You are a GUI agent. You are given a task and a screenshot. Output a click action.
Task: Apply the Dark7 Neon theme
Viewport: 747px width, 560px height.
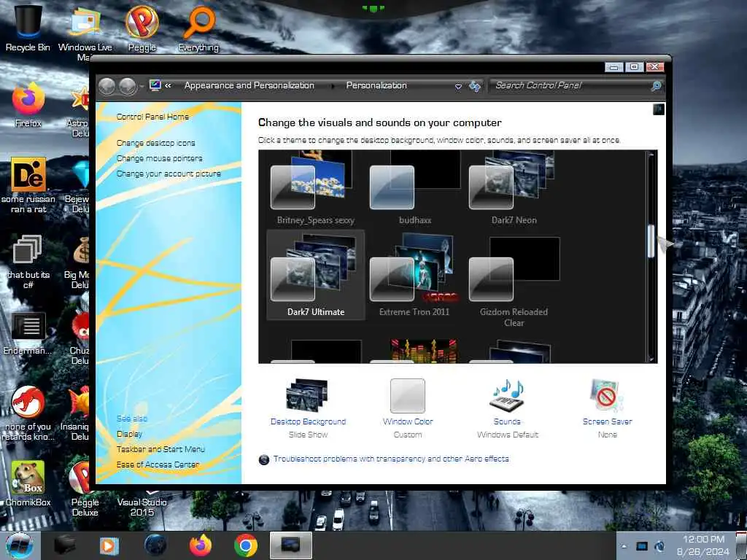click(514, 187)
